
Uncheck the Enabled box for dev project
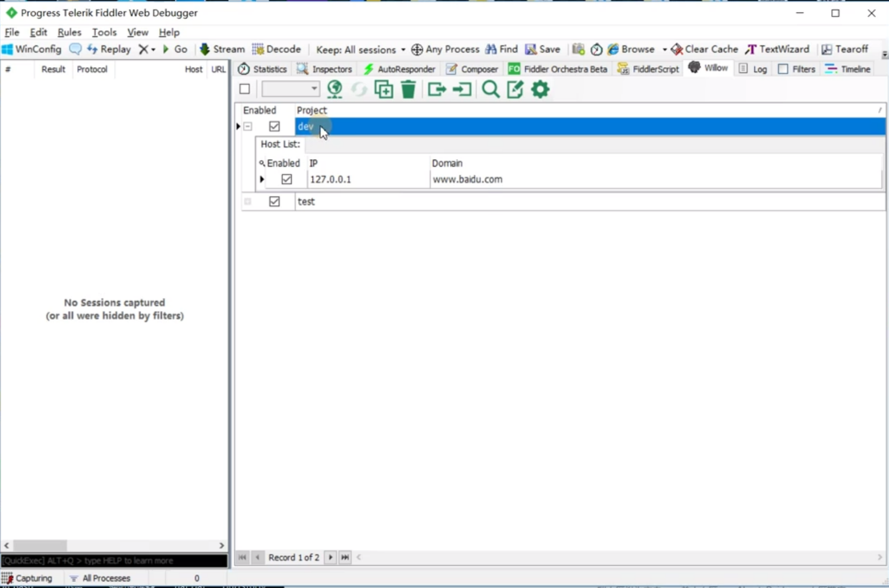click(x=274, y=127)
